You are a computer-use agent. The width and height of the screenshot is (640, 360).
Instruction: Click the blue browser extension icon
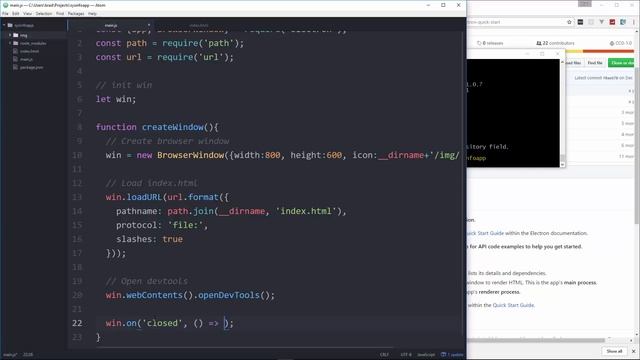[x=623, y=22]
